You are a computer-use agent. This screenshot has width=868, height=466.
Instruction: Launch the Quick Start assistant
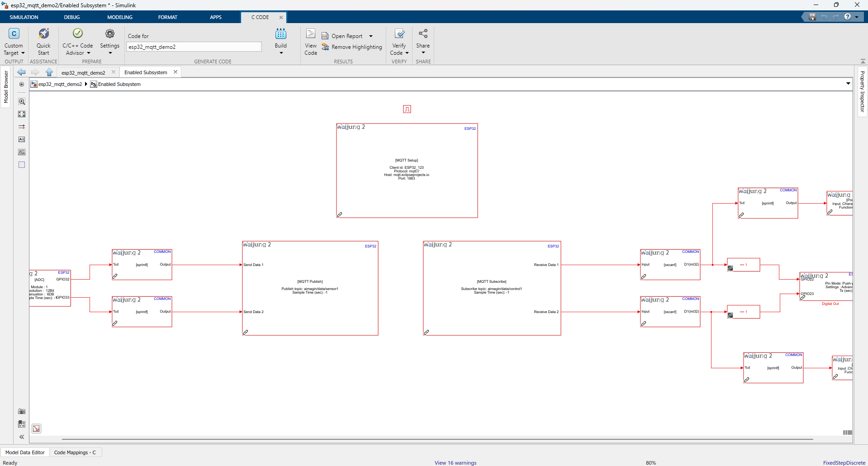coord(43,41)
